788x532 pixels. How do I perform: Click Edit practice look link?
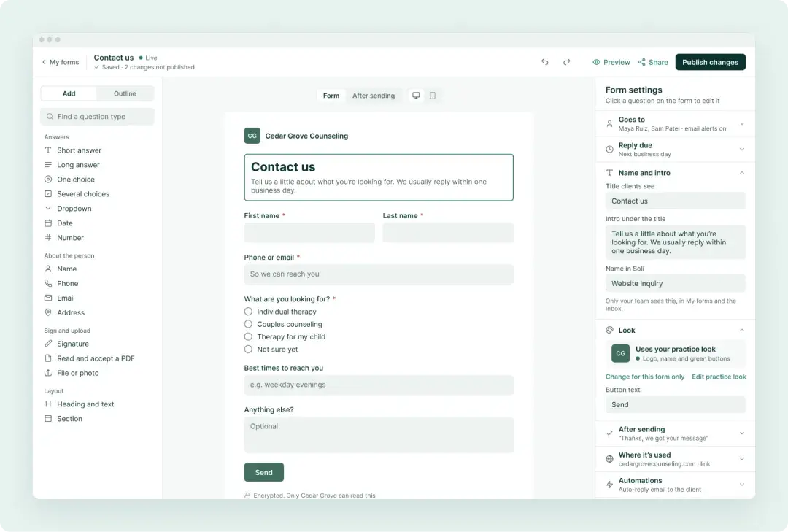[x=719, y=377]
